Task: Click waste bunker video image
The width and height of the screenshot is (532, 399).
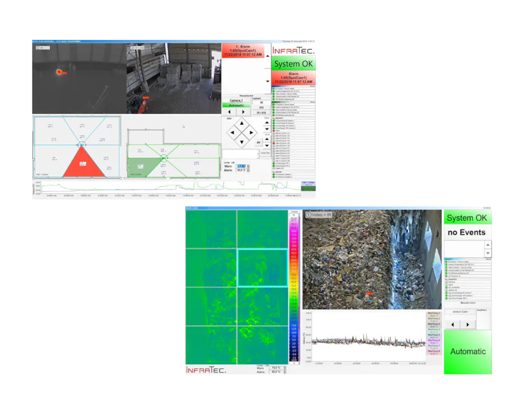Action: 372,259
